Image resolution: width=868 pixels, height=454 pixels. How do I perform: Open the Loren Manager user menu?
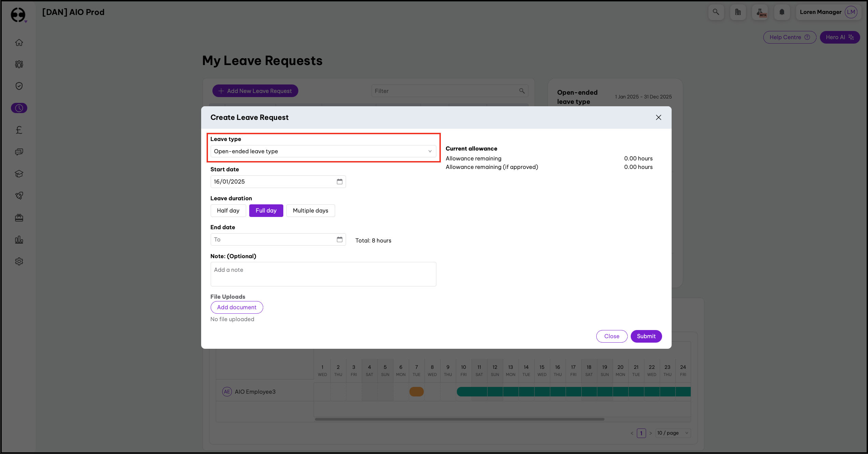[828, 12]
